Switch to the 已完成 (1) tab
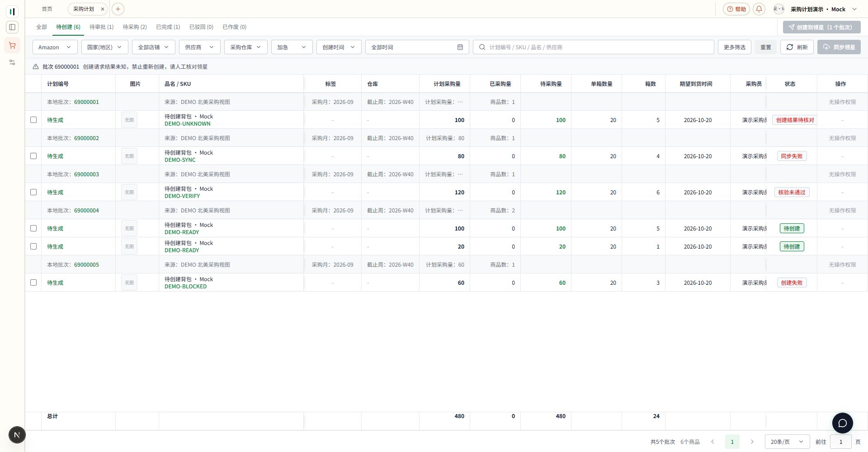Viewport: 868px width, 452px height. (168, 27)
